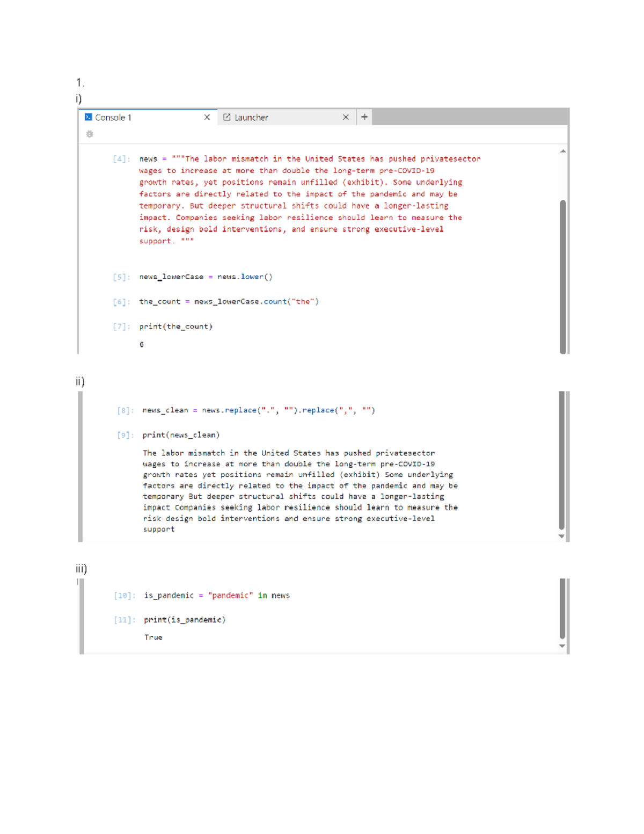Close the Launcher tab

click(x=346, y=117)
